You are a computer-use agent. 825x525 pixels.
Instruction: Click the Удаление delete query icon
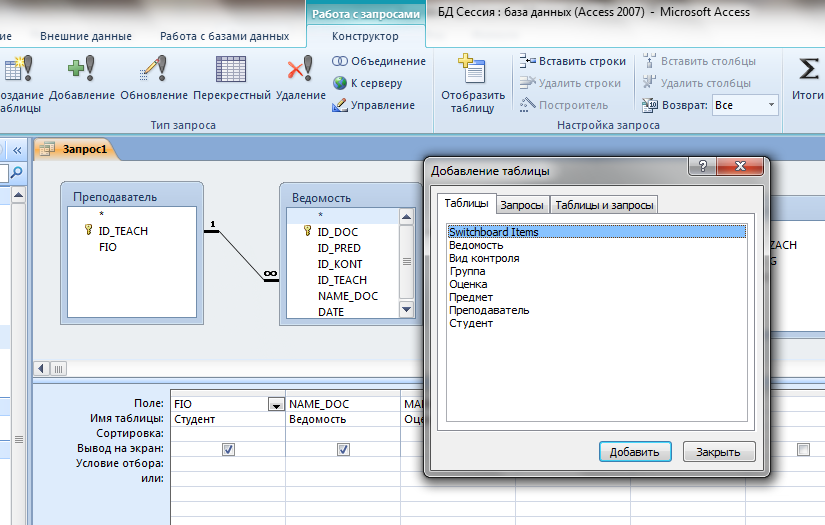(x=300, y=70)
